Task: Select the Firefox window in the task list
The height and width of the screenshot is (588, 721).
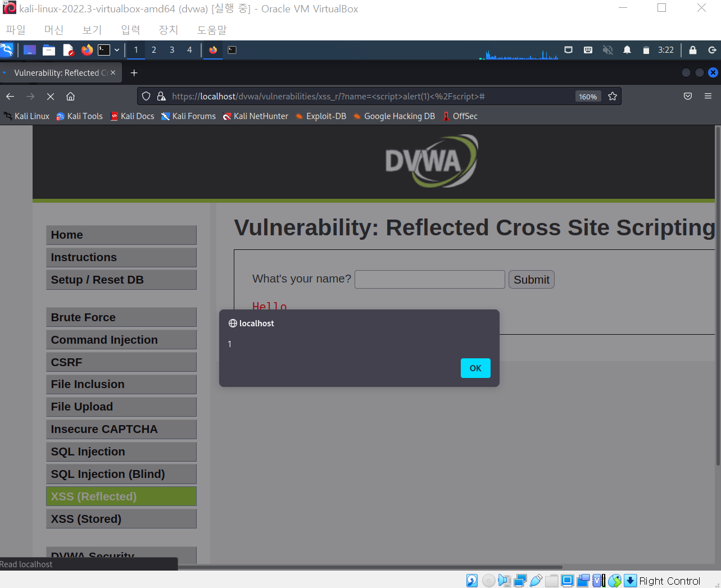Action: click(213, 50)
